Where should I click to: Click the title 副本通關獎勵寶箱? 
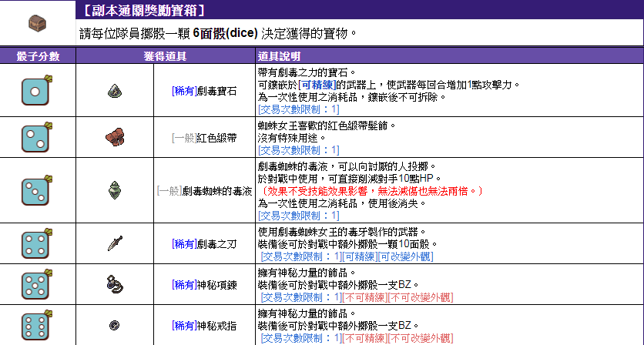[144, 10]
